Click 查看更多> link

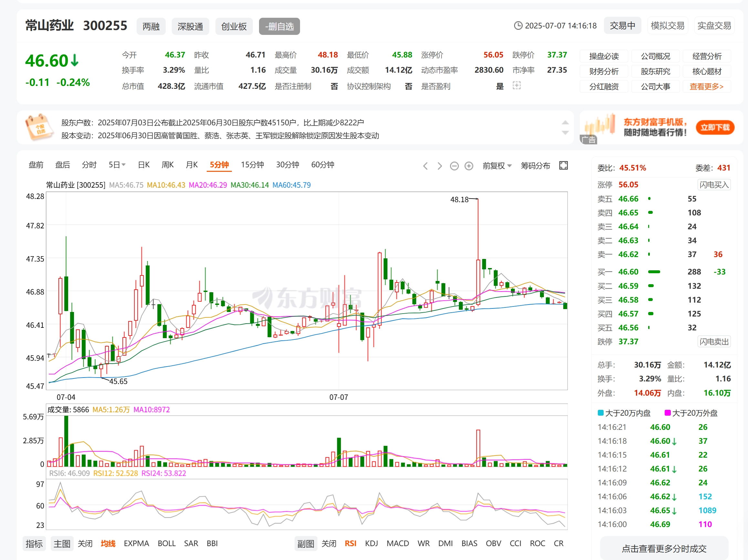coord(707,87)
